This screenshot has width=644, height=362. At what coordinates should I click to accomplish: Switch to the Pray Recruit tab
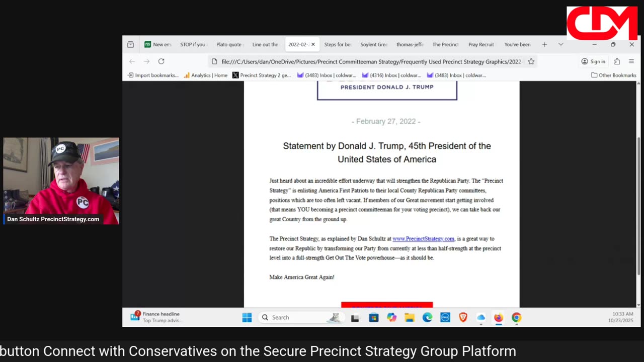click(481, 44)
